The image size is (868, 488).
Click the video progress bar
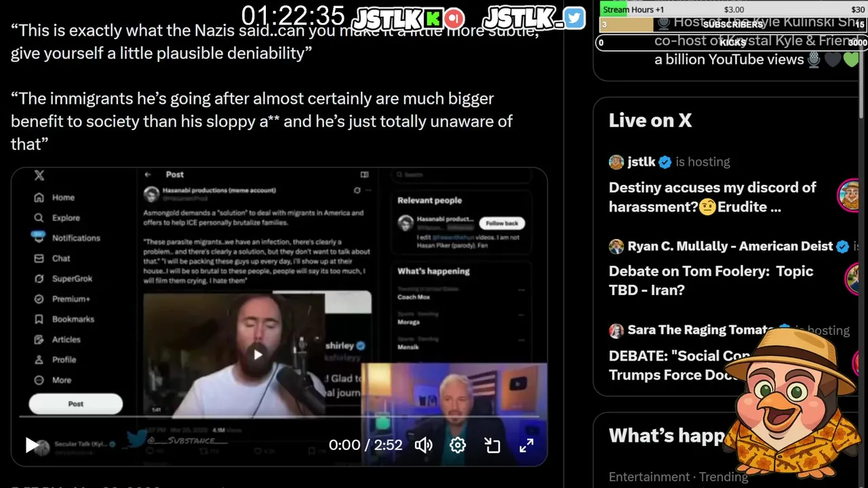pyautogui.click(x=279, y=416)
